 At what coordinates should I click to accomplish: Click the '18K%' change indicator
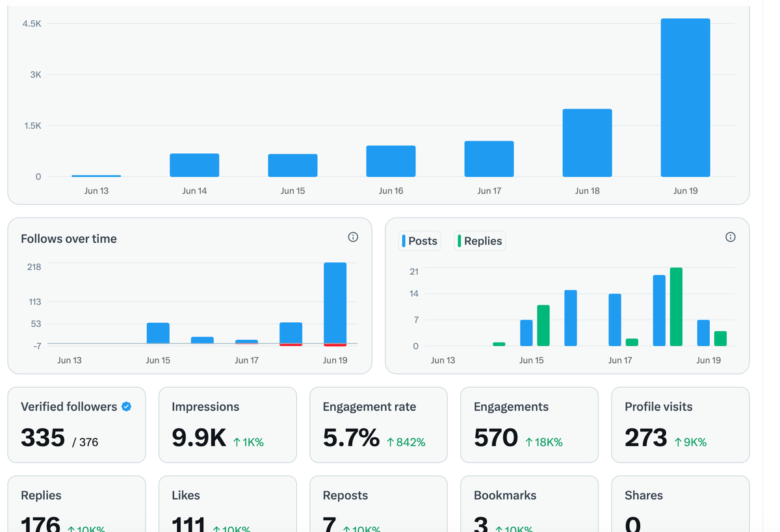(x=544, y=442)
